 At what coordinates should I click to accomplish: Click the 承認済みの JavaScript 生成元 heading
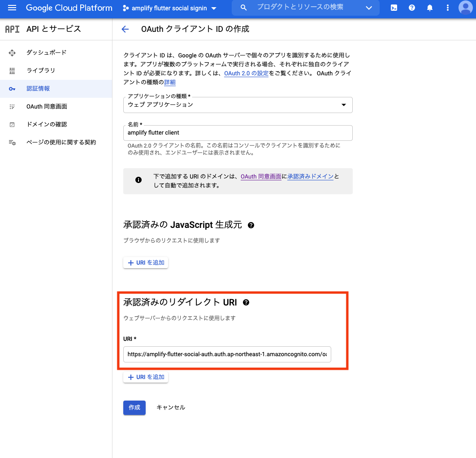point(182,225)
